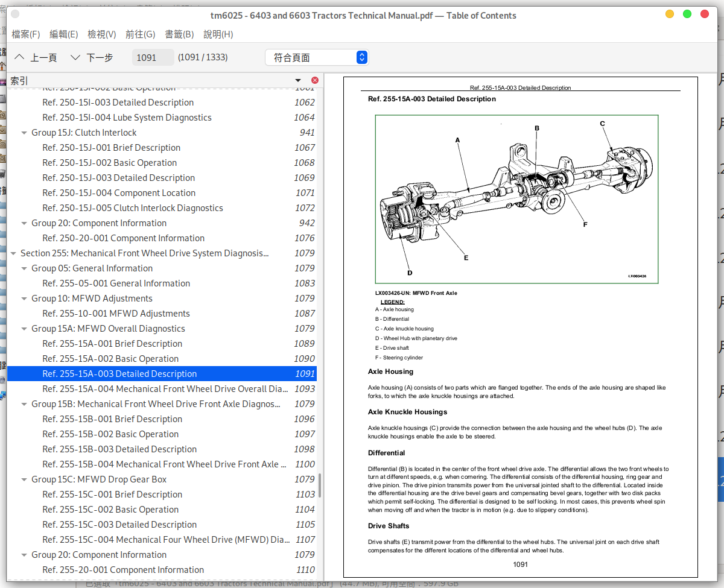The image size is (724, 588).
Task: Click the sidebar vertical scrollbar thumb
Action: (320, 485)
